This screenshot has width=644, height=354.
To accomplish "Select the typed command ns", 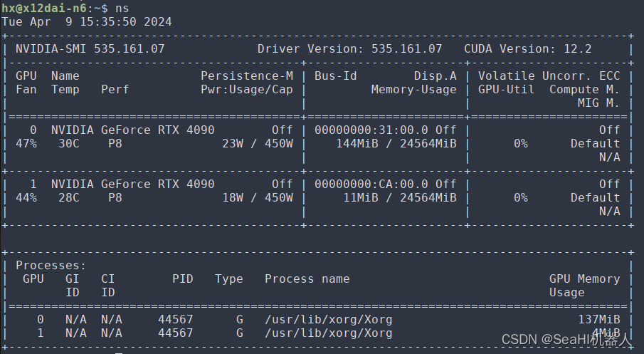I will coord(122,9).
